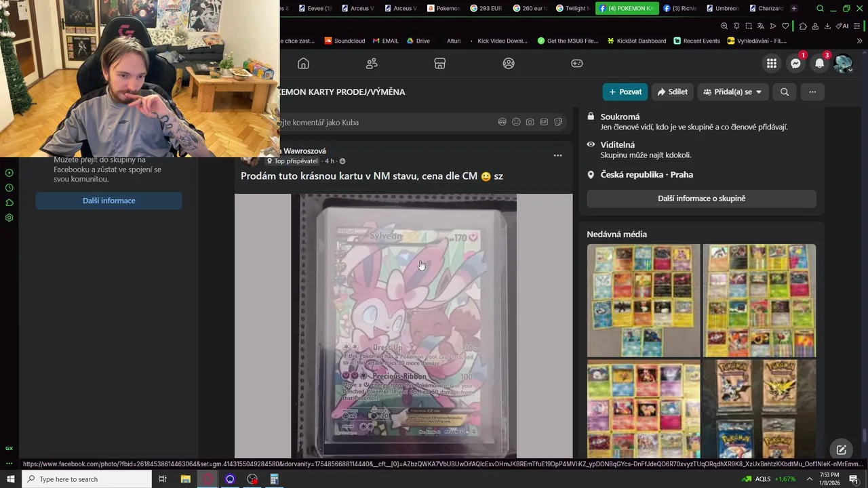Open the Facebook Home feed icon

pos(303,63)
